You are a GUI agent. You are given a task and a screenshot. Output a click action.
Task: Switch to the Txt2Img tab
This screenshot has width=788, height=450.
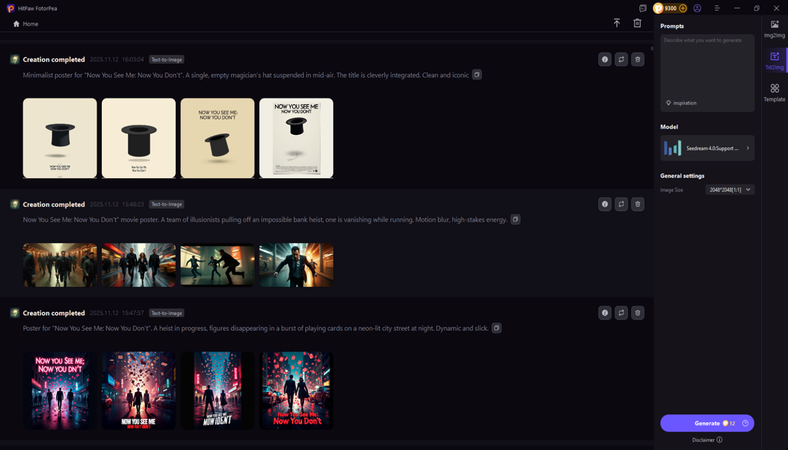point(774,60)
